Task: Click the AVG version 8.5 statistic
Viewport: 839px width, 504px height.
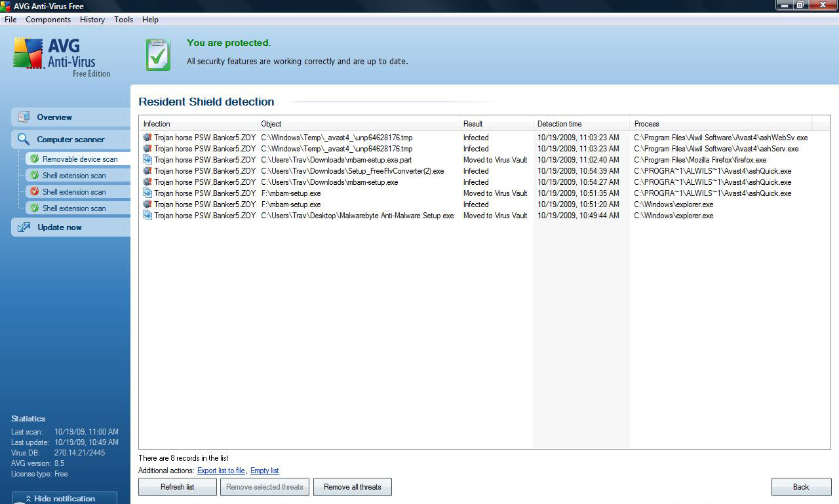Action: pos(37,463)
